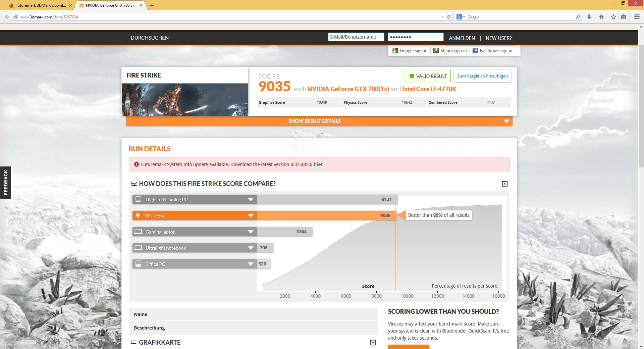644x349 pixels.
Task: Open NVIDIA GeForce GTX 780 link
Action: [348, 89]
